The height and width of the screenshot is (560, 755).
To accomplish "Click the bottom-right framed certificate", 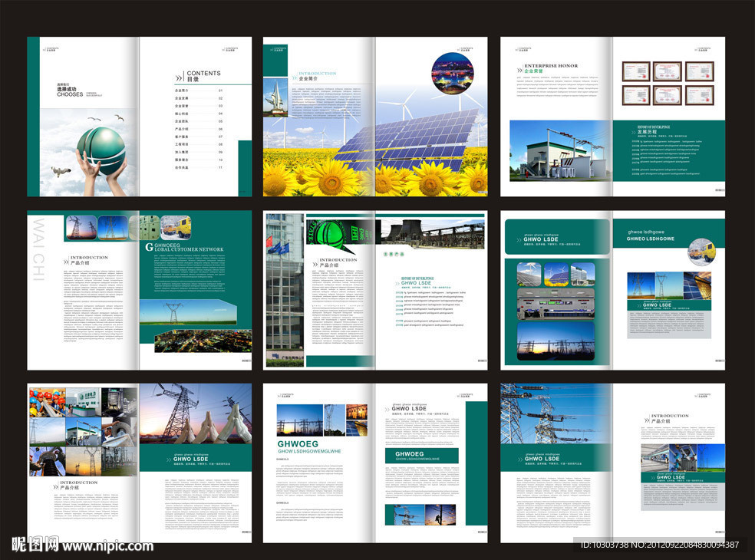I will (699, 95).
